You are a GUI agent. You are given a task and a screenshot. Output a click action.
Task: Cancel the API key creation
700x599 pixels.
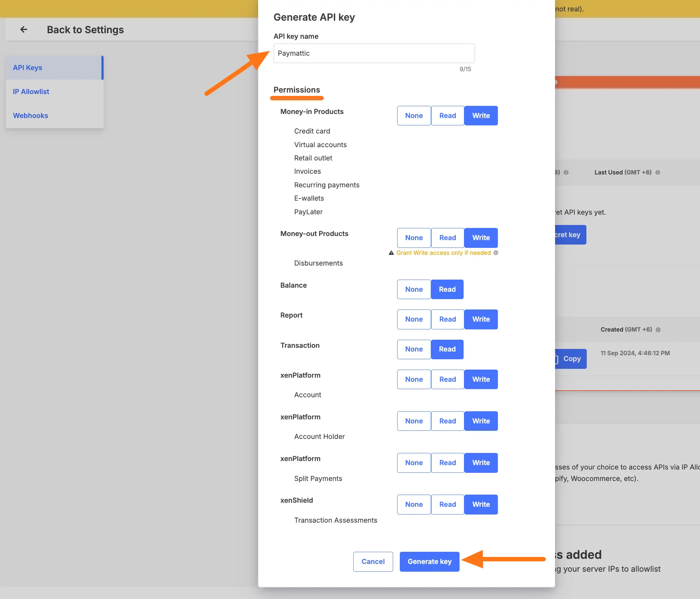tap(373, 561)
